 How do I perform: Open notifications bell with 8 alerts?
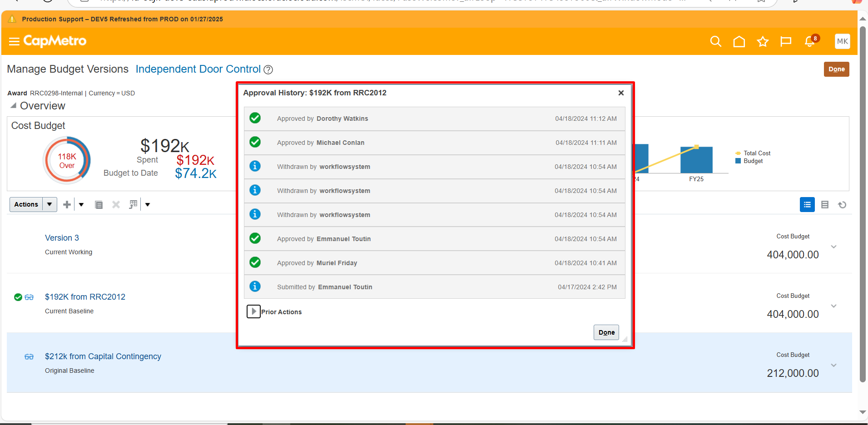(811, 41)
